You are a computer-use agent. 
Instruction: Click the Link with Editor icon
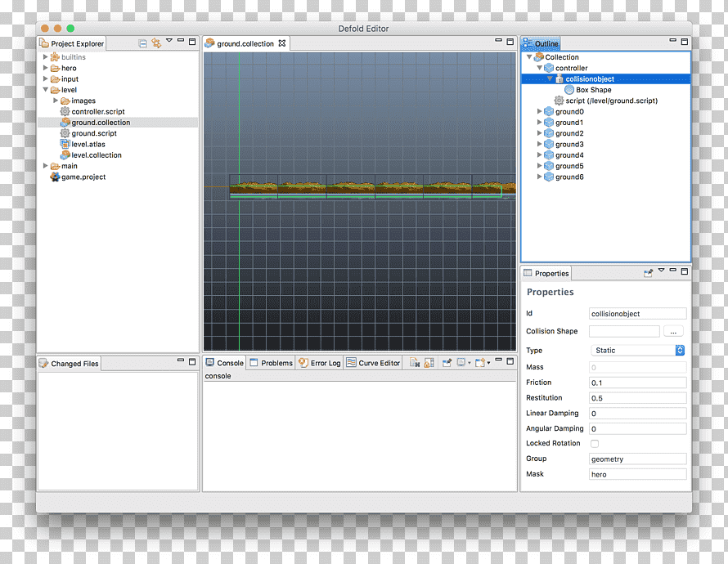[156, 43]
